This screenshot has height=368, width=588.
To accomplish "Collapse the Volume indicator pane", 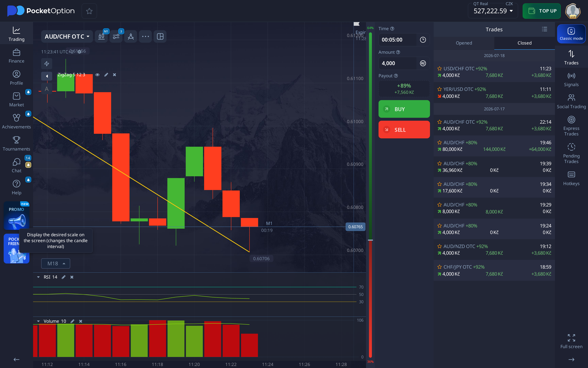I will click(38, 321).
